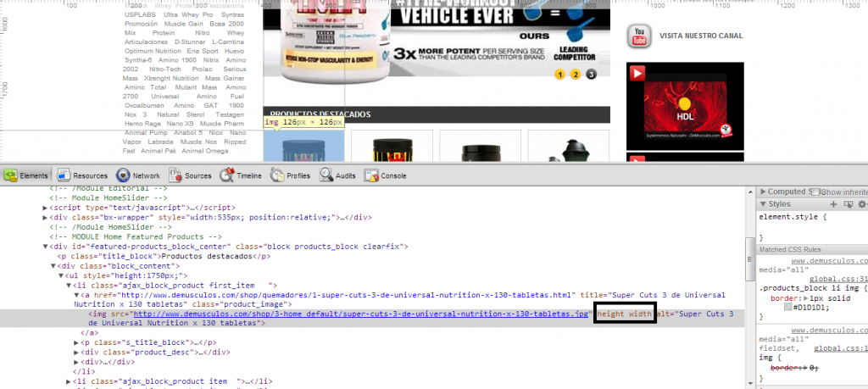Collapse the li ajax_block_product first_item node
This screenshot has height=389, width=868.
(x=69, y=286)
